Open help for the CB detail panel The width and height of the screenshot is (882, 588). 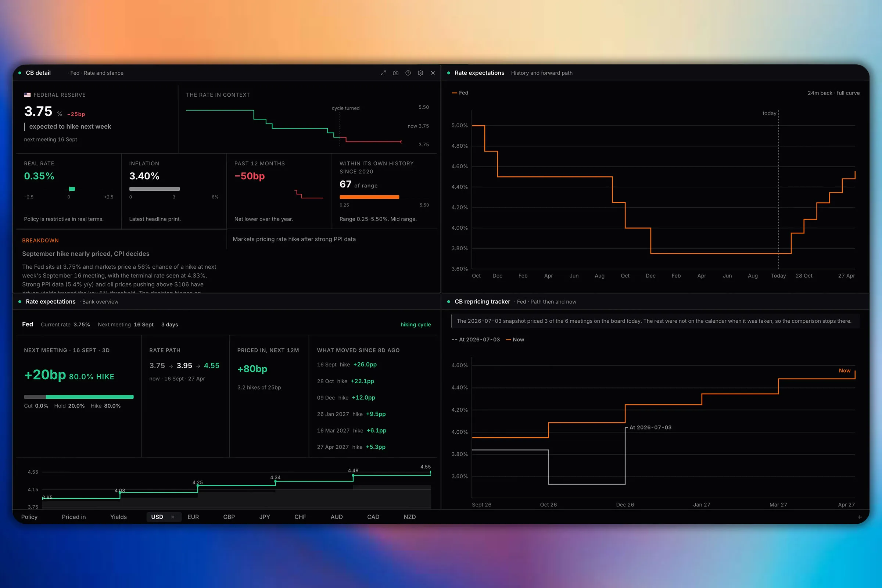coord(408,73)
